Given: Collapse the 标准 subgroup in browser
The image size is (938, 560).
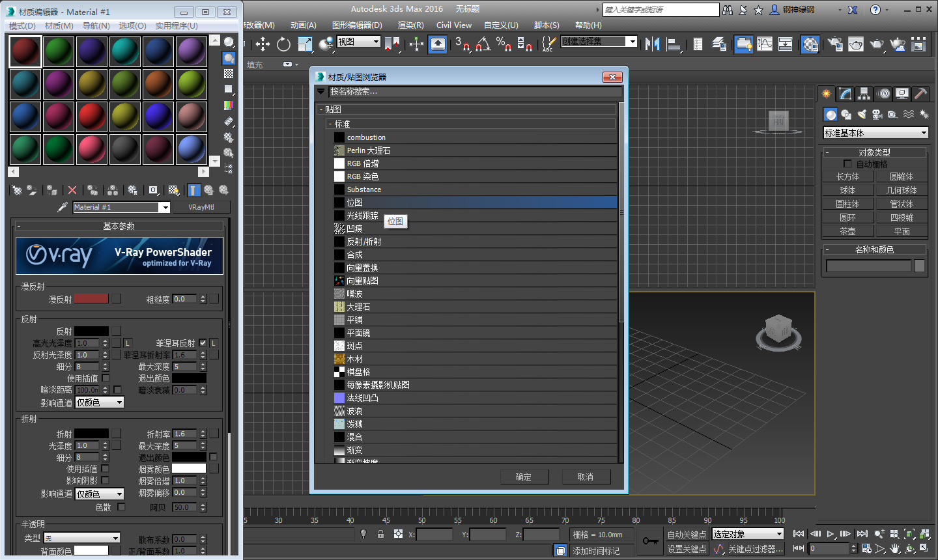Looking at the screenshot, I should pos(331,124).
